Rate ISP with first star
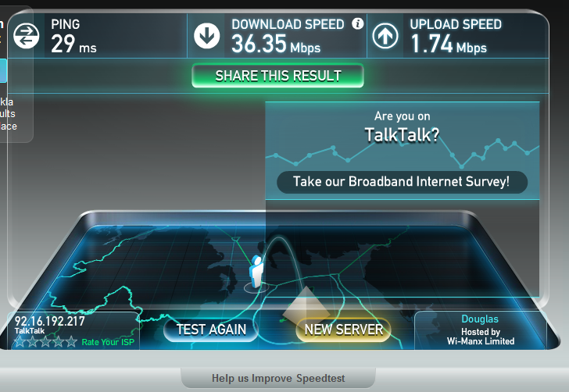Screen dimensions: 569x392 point(20,341)
